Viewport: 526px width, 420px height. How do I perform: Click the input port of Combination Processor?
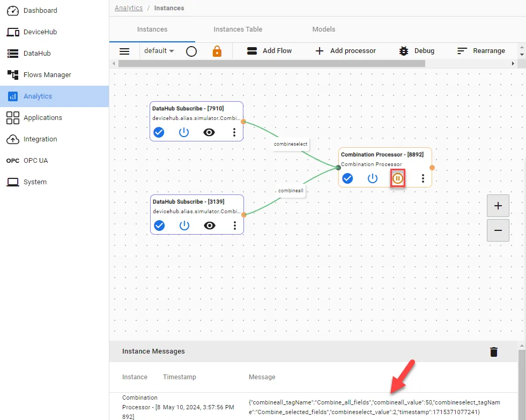(x=338, y=168)
